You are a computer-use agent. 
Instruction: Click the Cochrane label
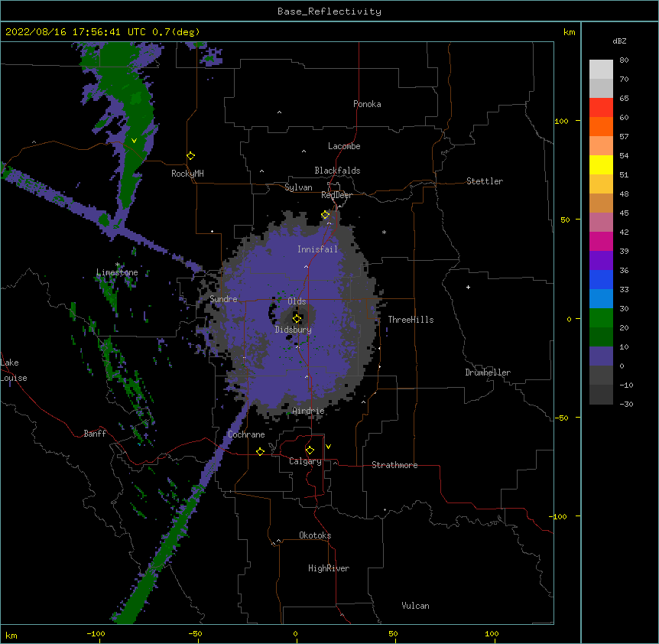tap(246, 434)
